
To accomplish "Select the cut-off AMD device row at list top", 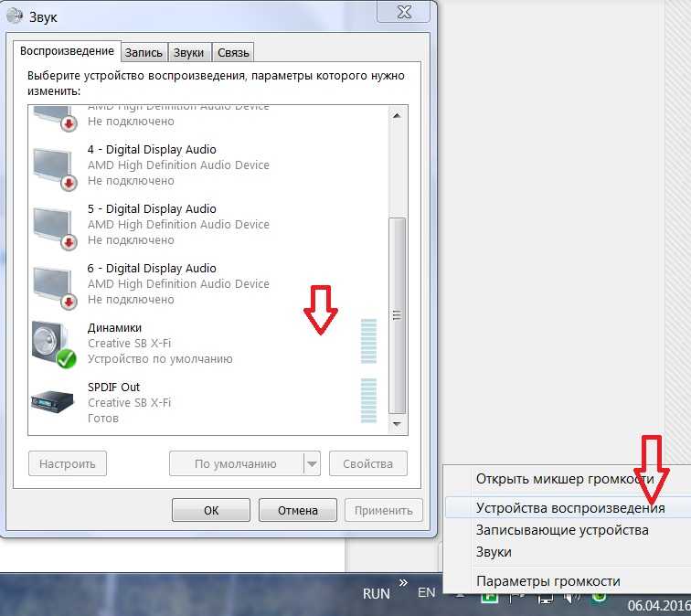I will pos(207,118).
